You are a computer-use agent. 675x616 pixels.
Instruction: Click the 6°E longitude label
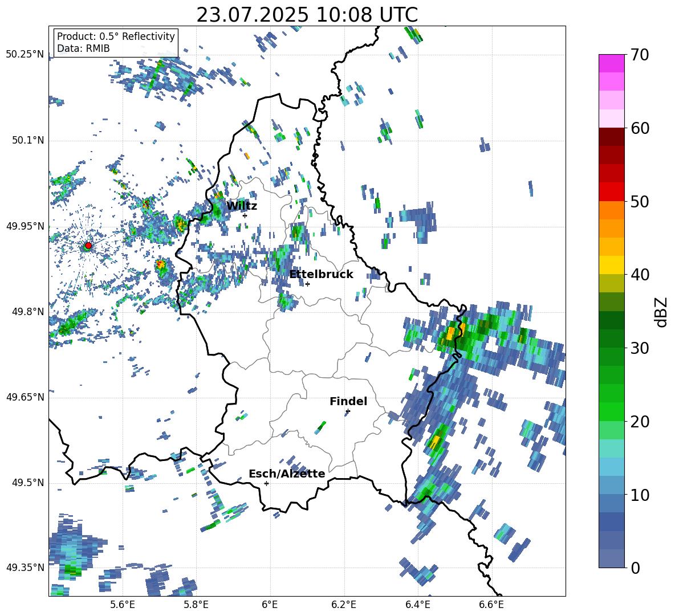click(270, 605)
